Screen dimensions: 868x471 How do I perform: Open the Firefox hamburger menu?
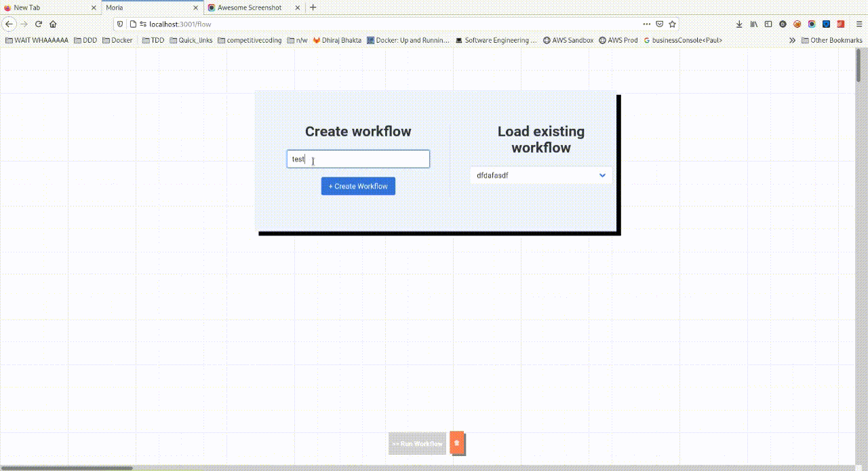point(859,24)
